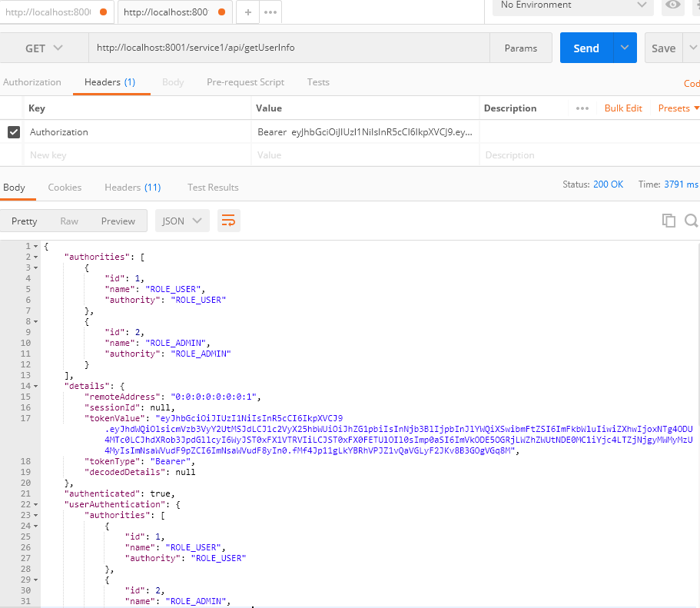
Task: Expand the Save button dropdown arrow
Action: click(692, 48)
